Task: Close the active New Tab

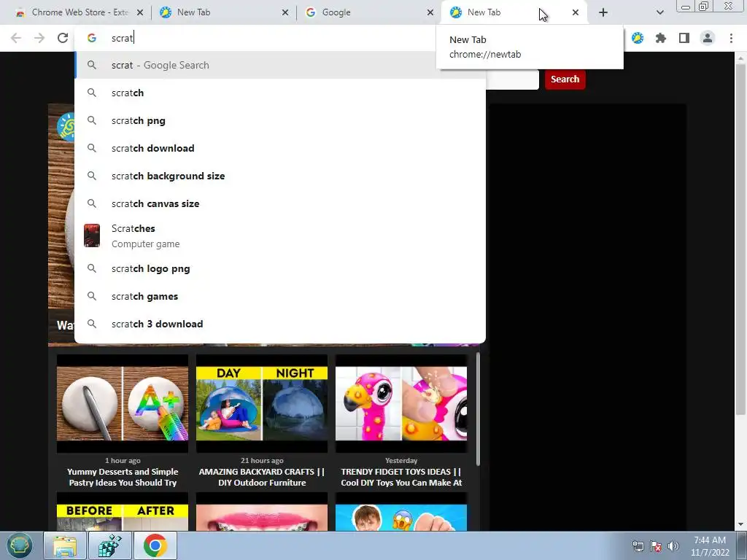Action: [576, 12]
